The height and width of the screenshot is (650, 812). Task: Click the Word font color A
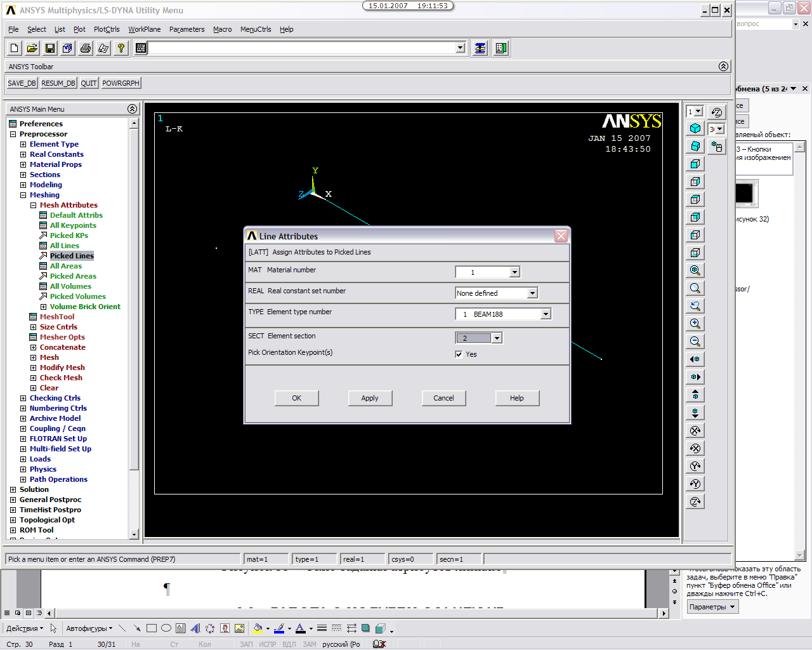pos(301,628)
